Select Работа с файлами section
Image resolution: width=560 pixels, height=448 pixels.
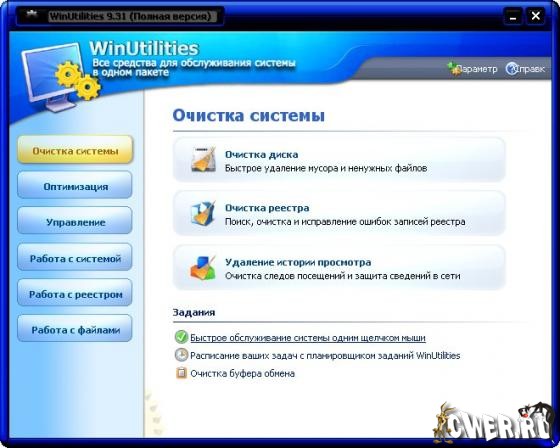[75, 329]
